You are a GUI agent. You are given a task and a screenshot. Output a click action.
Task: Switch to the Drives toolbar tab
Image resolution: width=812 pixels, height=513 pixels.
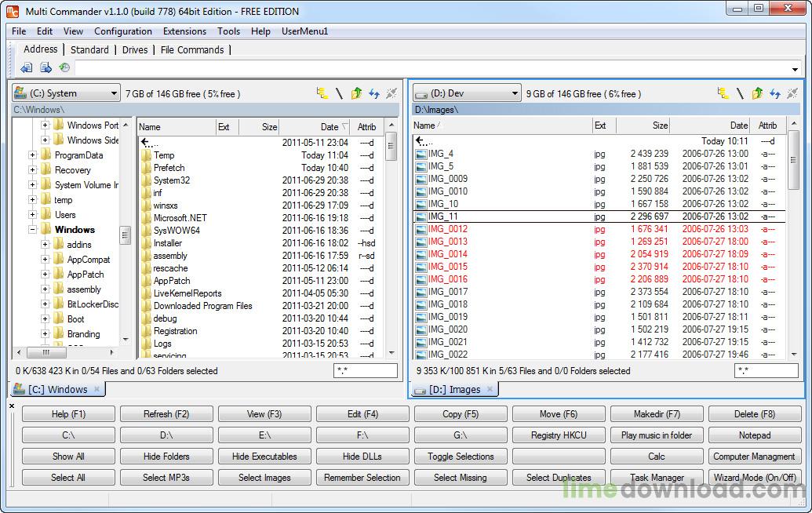(135, 49)
